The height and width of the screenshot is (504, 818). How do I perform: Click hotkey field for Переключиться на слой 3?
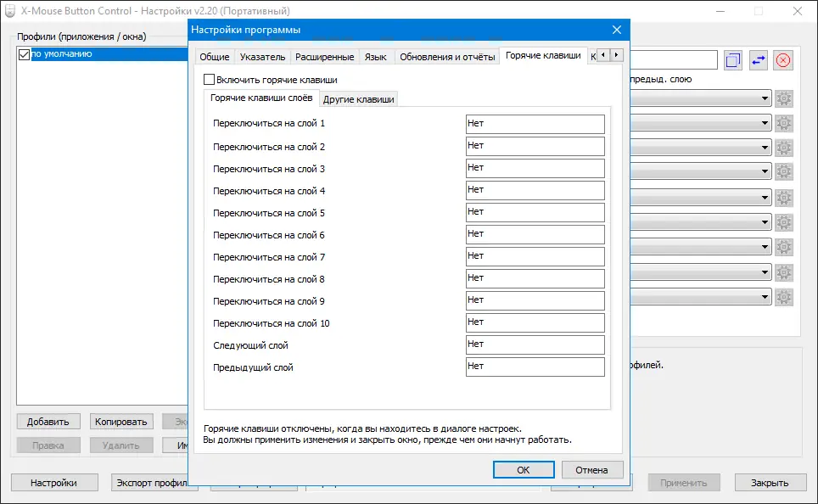[x=535, y=168]
